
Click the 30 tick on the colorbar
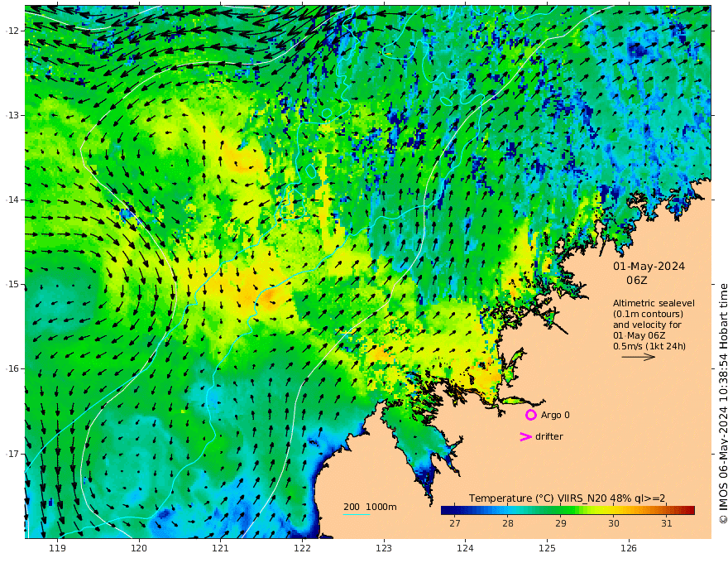(x=614, y=523)
